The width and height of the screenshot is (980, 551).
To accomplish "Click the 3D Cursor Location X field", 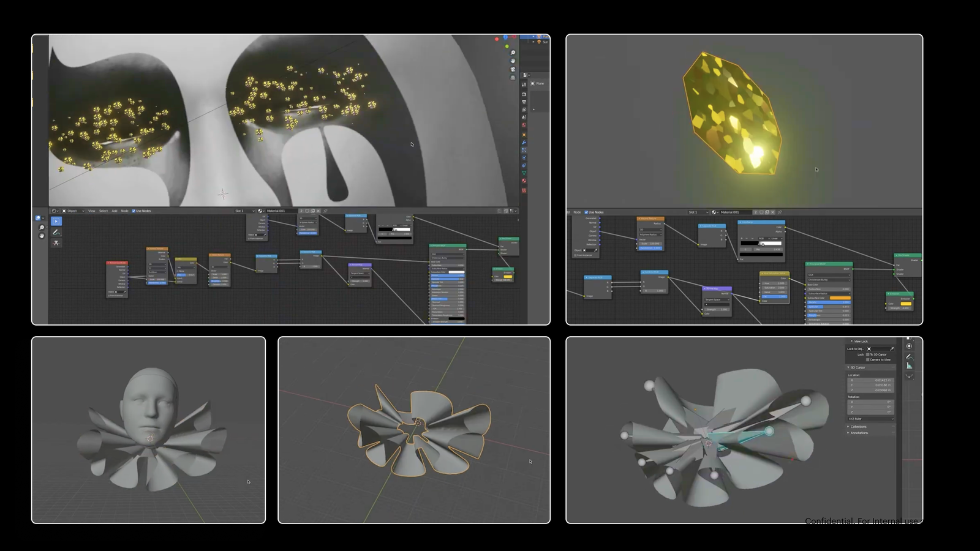I will pyautogui.click(x=870, y=380).
